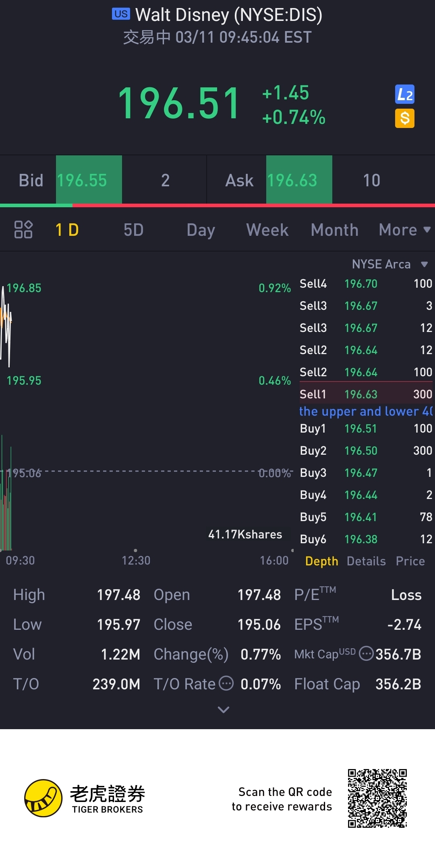Tap the bid price 196.55

[89, 180]
